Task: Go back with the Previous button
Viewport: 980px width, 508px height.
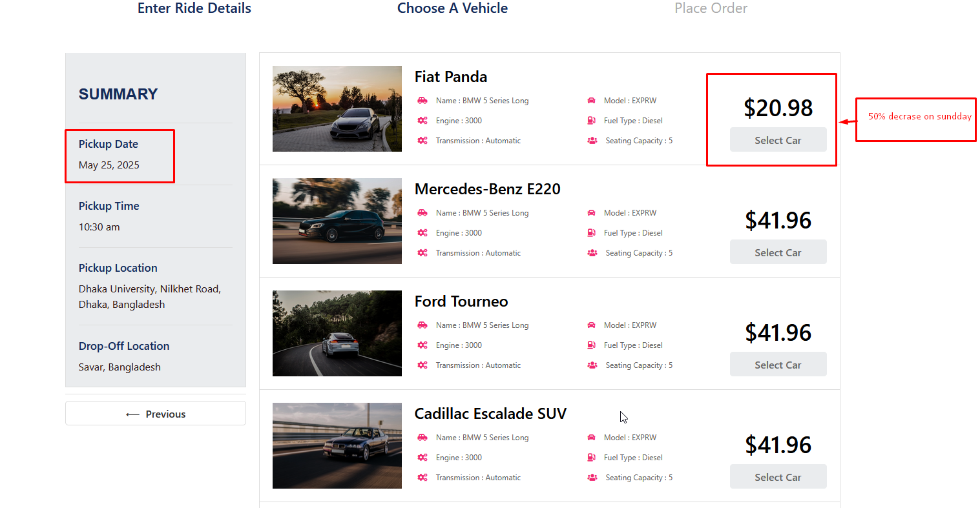Action: [x=156, y=414]
